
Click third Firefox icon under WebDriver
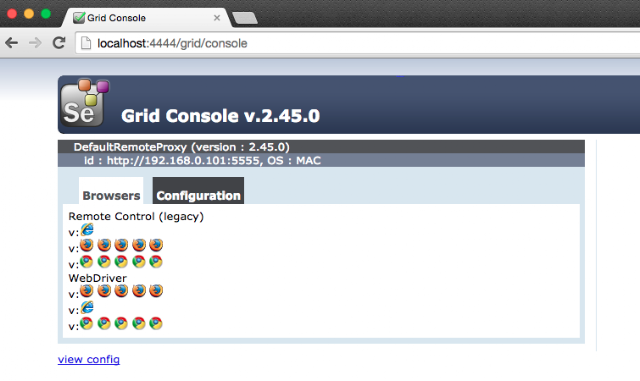[121, 291]
